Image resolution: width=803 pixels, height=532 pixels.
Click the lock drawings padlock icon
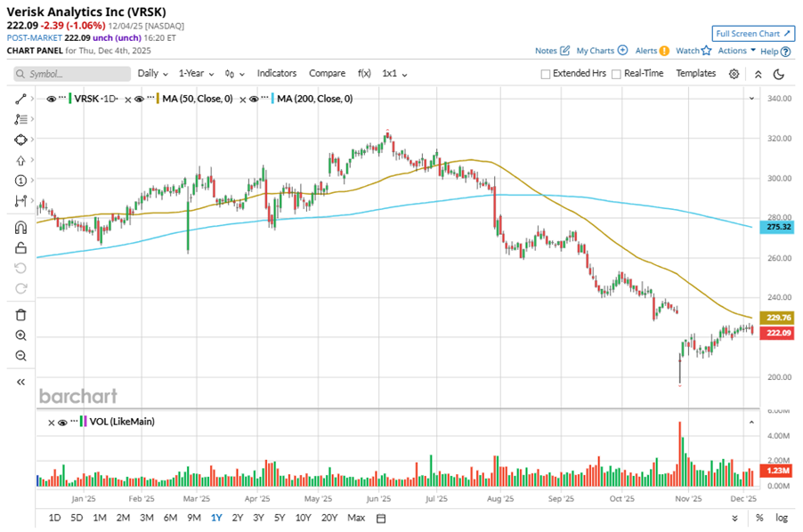click(20, 248)
